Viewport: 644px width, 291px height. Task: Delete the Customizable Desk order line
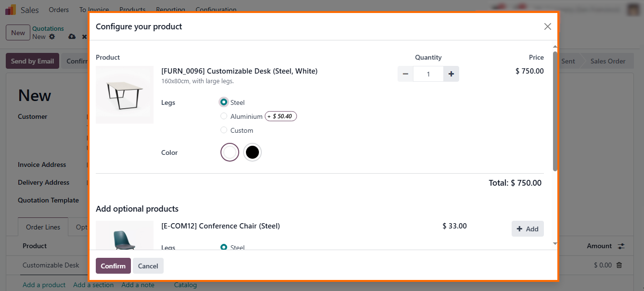[619, 265]
